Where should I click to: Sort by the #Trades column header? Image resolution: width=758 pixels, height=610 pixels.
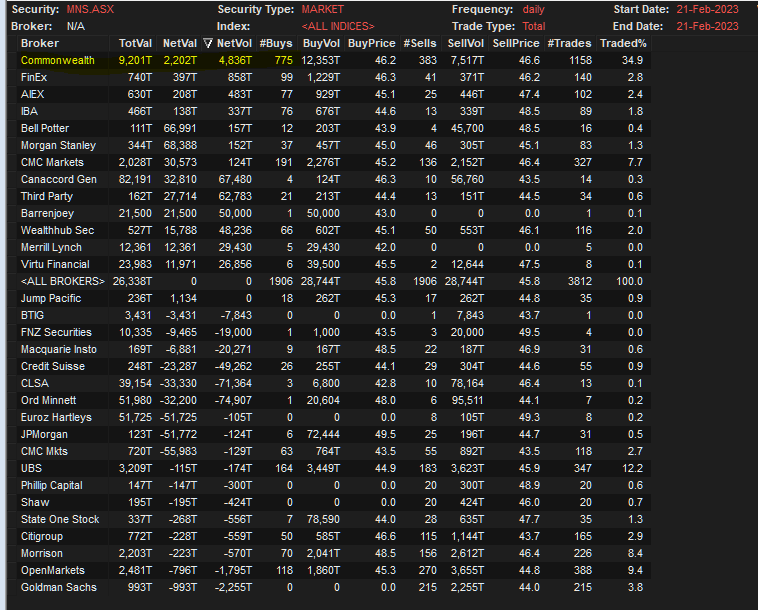[x=569, y=44]
